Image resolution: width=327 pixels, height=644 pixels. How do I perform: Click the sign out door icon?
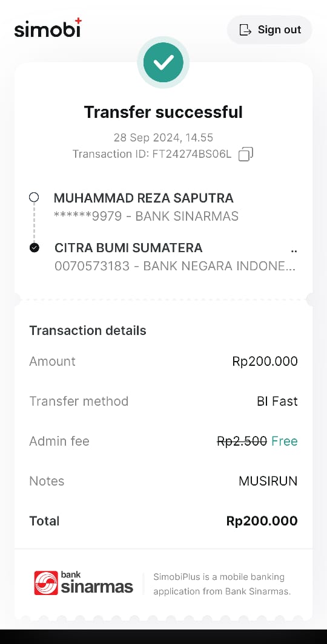(x=245, y=30)
